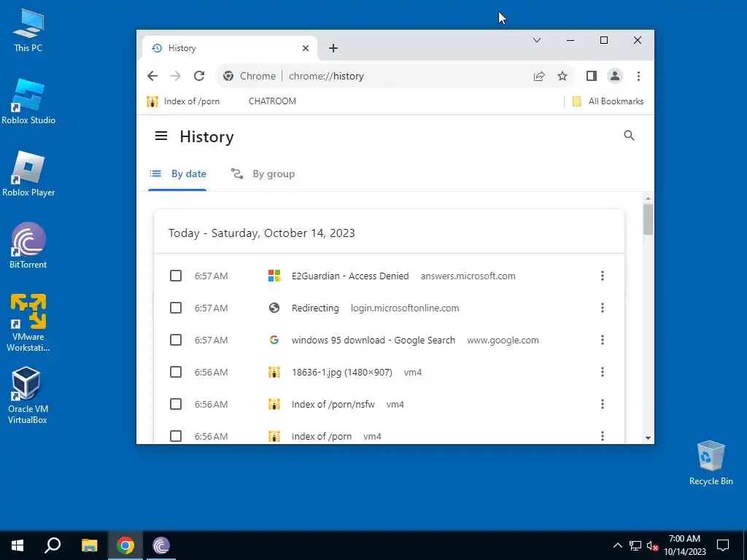Check the 18636-1.jpg history entry
The image size is (747, 560).
pyautogui.click(x=176, y=372)
